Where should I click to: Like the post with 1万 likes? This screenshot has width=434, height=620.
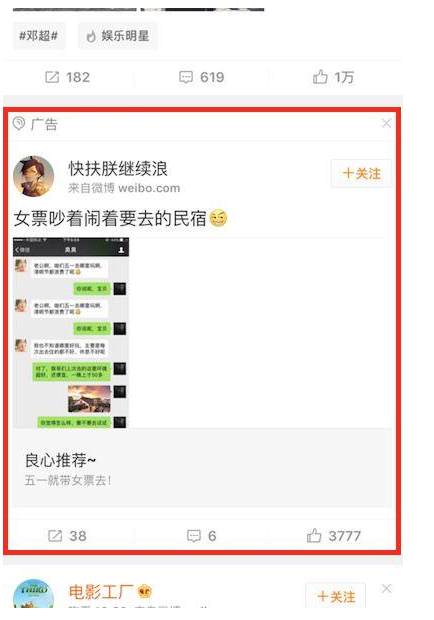333,77
